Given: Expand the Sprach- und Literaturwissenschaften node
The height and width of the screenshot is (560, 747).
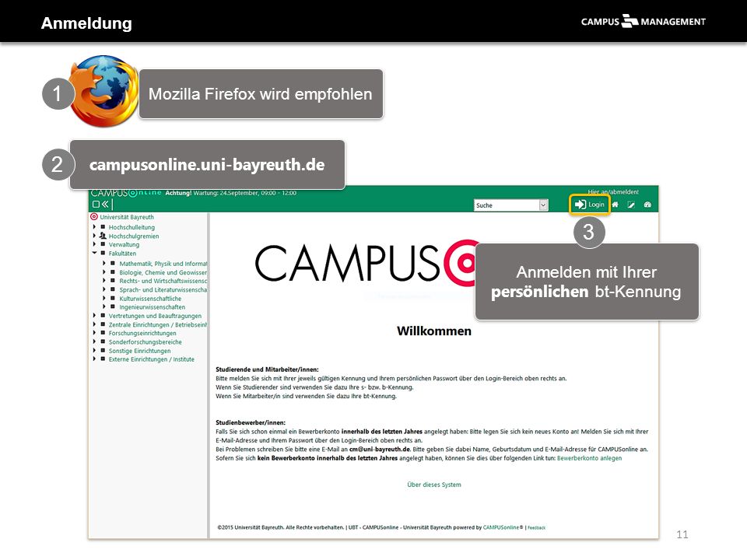Looking at the screenshot, I should [x=103, y=289].
